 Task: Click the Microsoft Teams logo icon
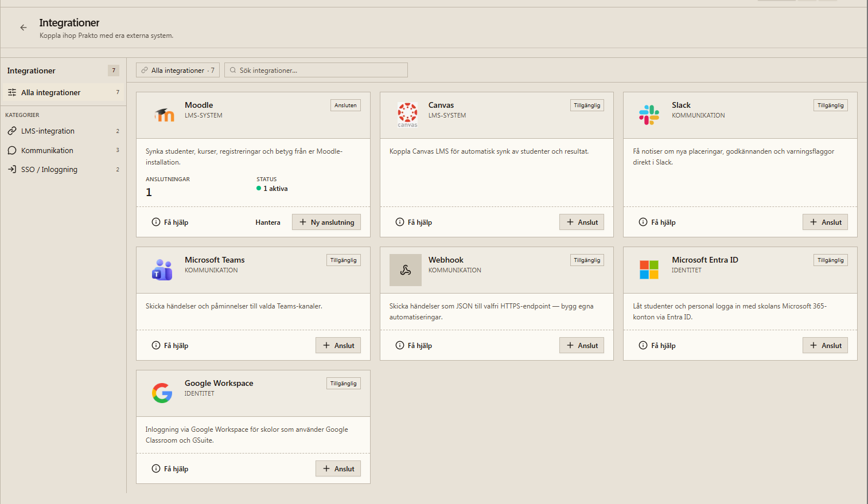point(162,269)
